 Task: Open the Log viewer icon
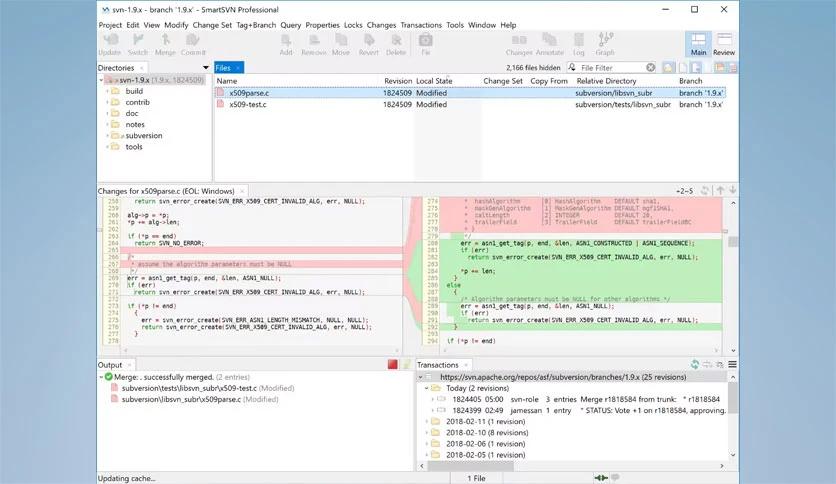[x=579, y=43]
